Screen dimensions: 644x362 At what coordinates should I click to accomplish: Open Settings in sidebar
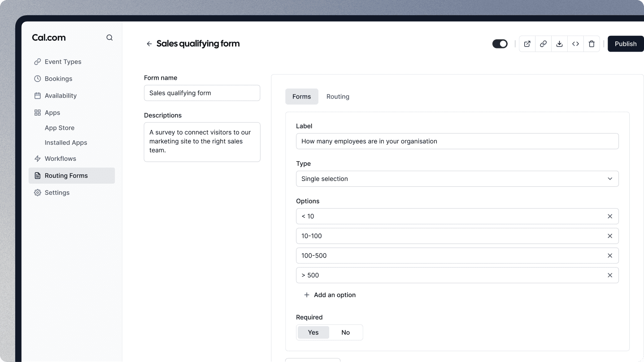72,193
